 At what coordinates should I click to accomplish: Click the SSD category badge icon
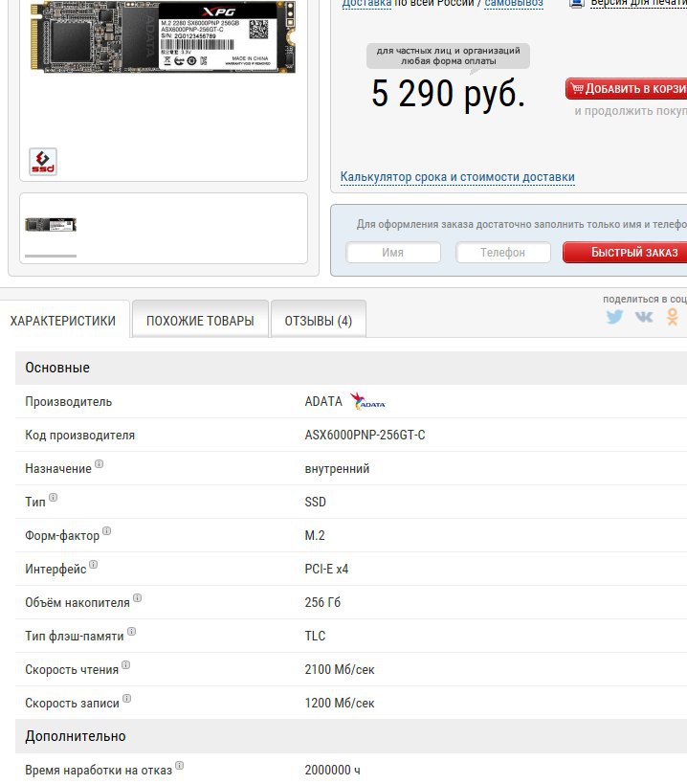43,162
